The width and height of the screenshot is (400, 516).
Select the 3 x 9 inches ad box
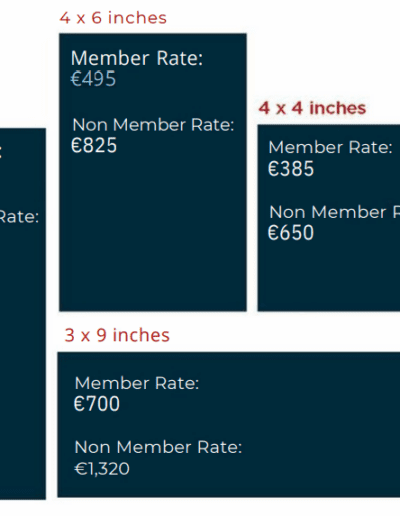[229, 425]
